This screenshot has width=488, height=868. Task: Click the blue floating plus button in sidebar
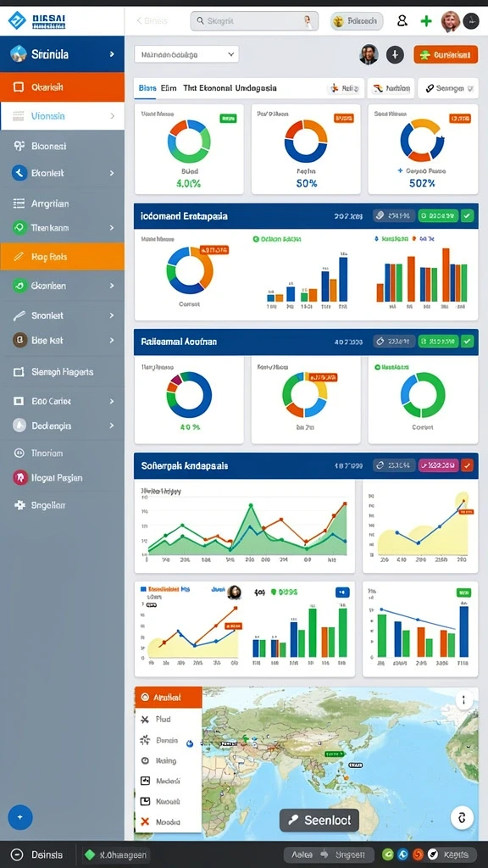click(x=20, y=817)
